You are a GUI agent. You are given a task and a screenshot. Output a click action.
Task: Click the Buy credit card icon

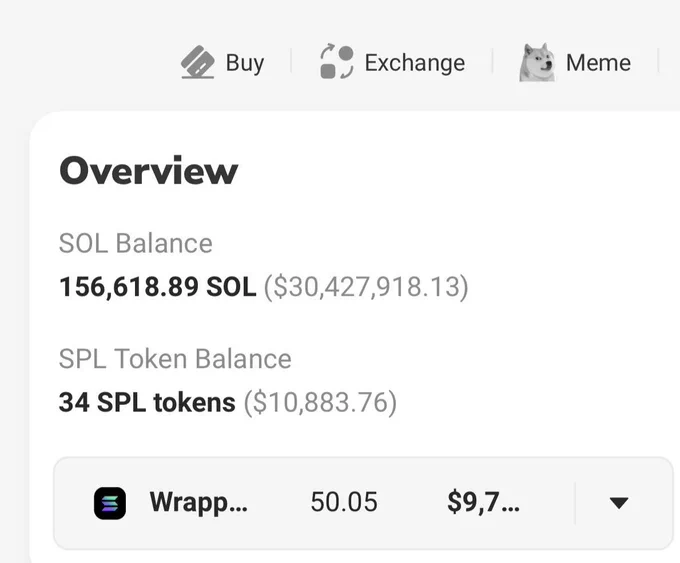point(197,62)
